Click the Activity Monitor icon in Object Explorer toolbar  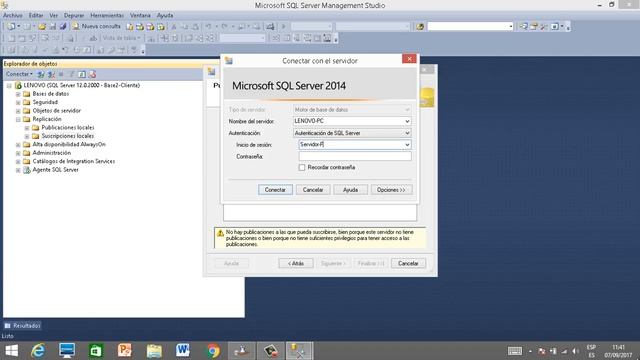click(93, 74)
